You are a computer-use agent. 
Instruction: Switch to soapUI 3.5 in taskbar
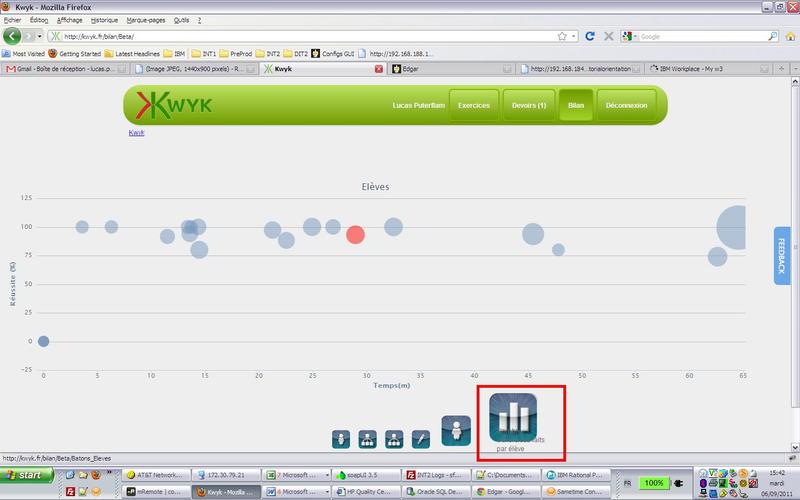[x=366, y=475]
